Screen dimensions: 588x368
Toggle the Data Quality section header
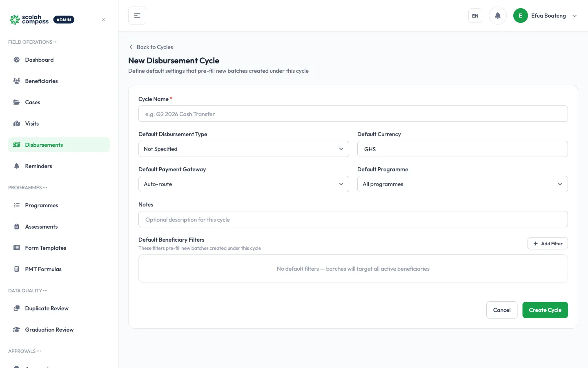click(x=28, y=291)
